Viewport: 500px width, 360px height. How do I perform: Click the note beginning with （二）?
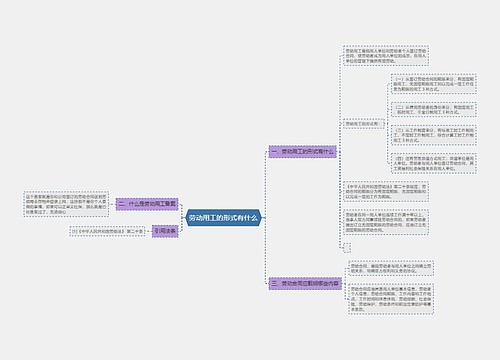click(434, 110)
